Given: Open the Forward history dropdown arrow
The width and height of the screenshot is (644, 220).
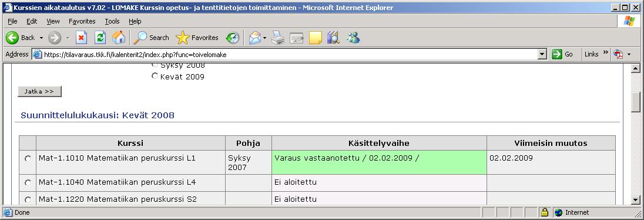Looking at the screenshot, I should 68,38.
